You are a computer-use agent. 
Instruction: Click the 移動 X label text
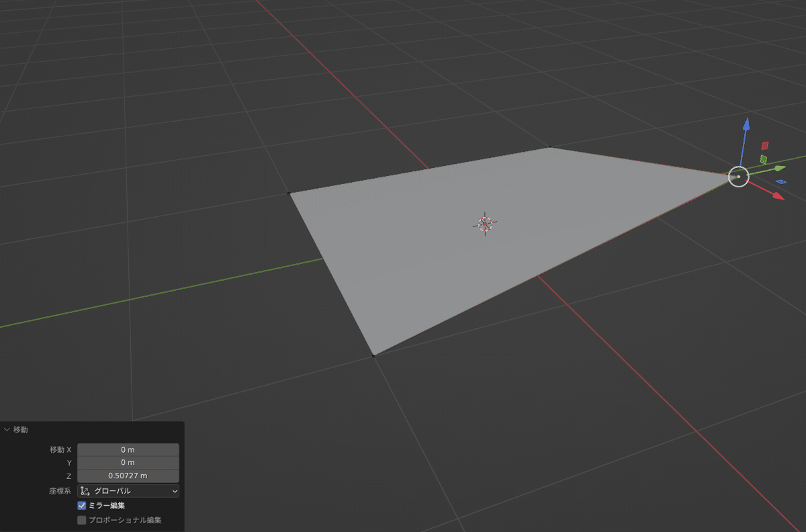[x=60, y=449]
